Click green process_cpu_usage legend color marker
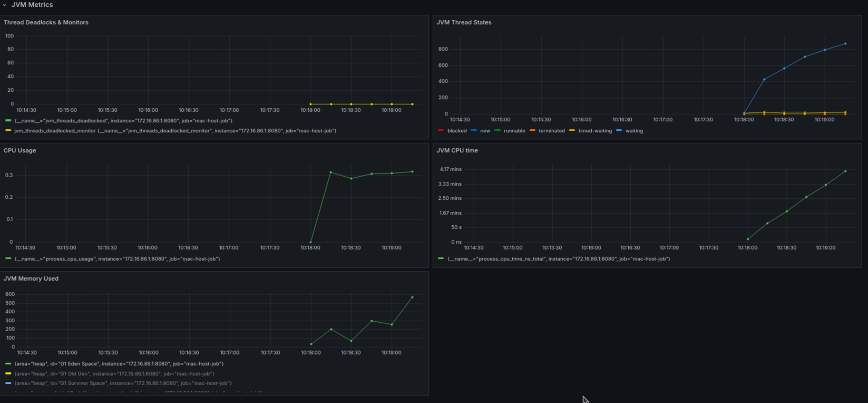The image size is (868, 403). pyautogui.click(x=8, y=258)
